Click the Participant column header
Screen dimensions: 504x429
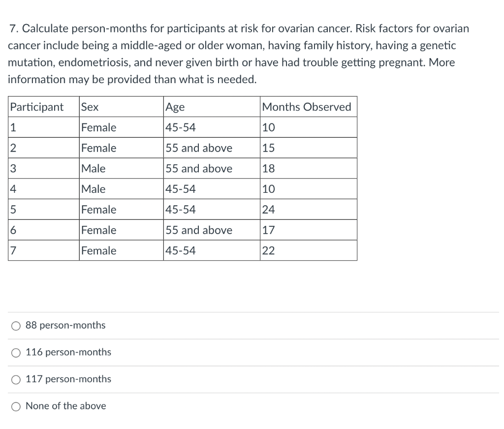pos(37,107)
